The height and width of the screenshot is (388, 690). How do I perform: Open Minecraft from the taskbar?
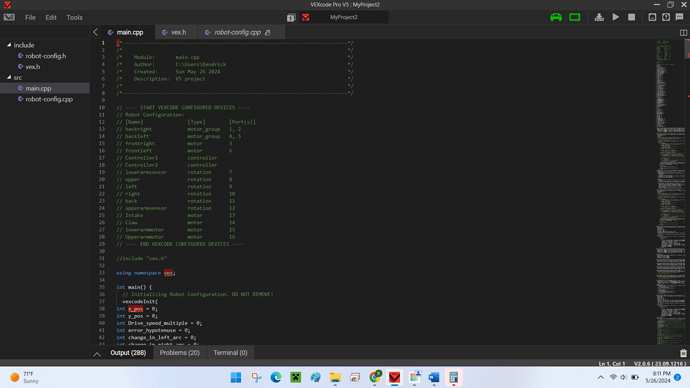click(296, 377)
